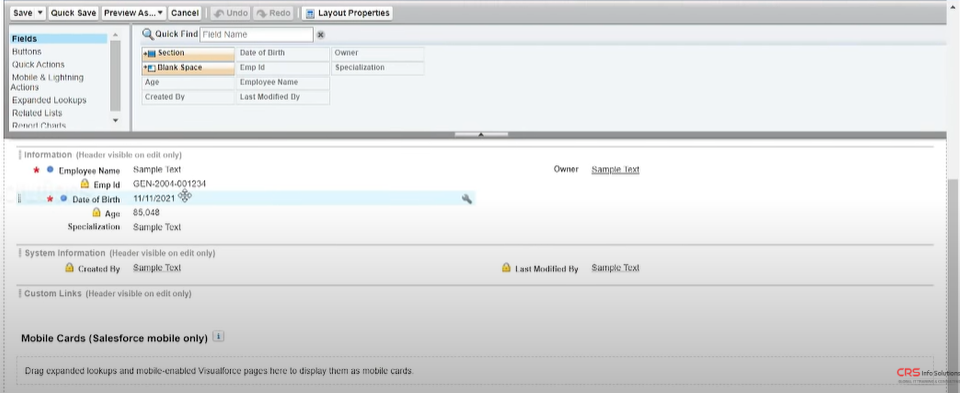Click Quick Save button

point(73,13)
